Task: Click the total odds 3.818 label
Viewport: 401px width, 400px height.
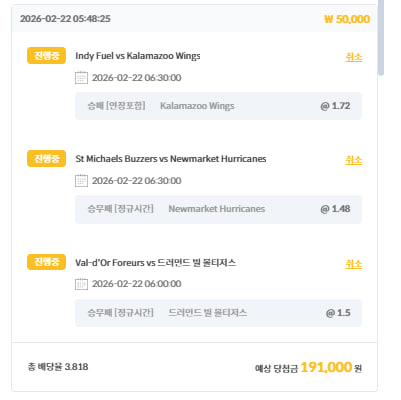Action: pyautogui.click(x=58, y=367)
